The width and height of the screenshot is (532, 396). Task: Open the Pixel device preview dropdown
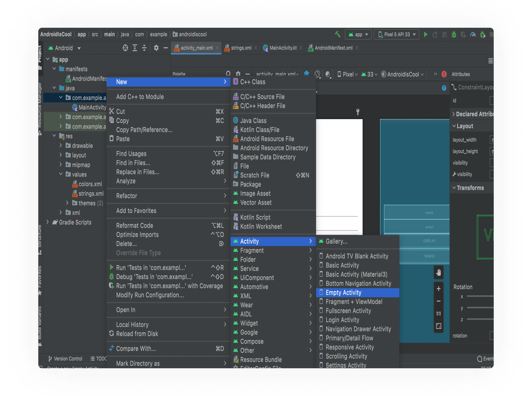(347, 74)
